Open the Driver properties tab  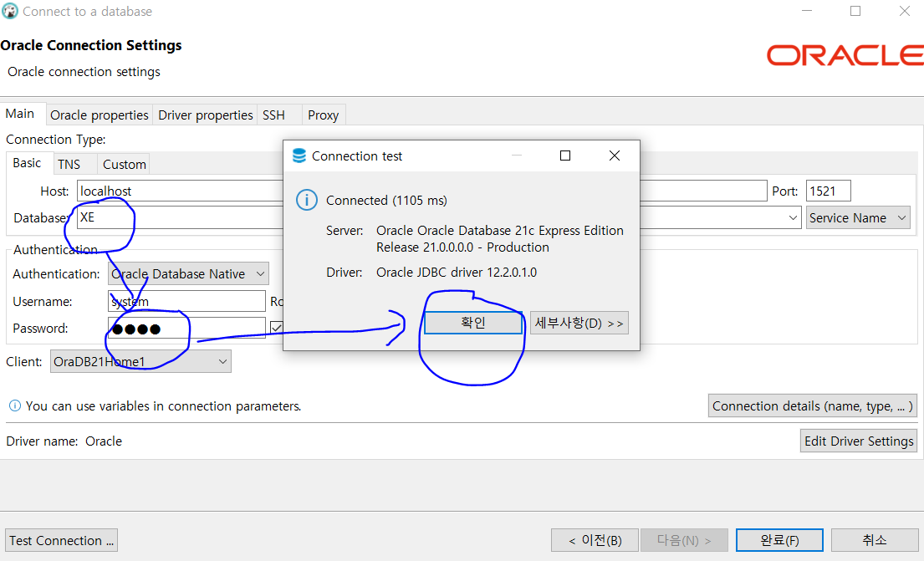pyautogui.click(x=205, y=115)
